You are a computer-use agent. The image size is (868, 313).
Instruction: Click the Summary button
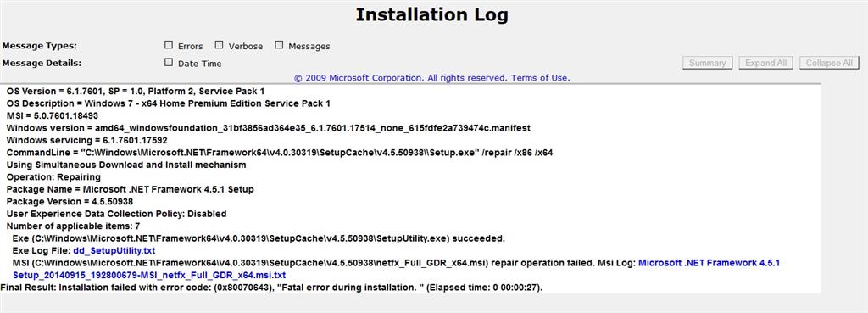point(708,63)
